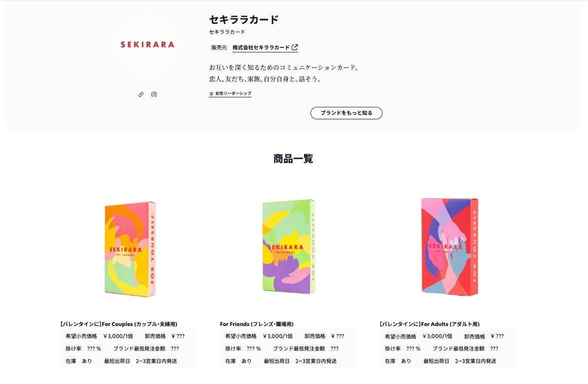The image size is (588, 384).
Task: Open the website link icon under the logo
Action: point(141,94)
